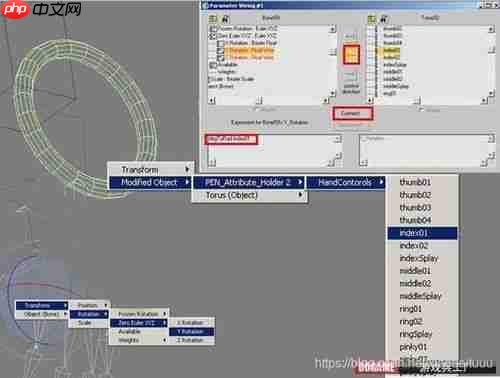Click right pane vertical scrollbar up arrow
The image size is (500, 378).
[491, 29]
